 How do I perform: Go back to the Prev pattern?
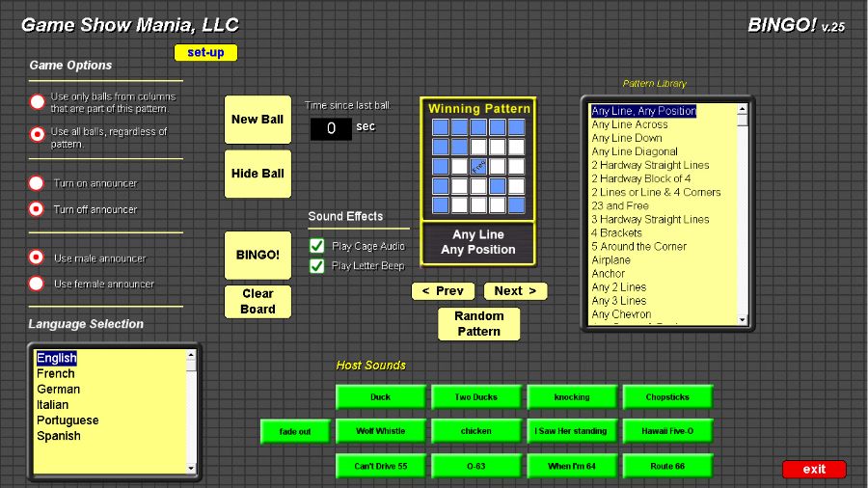[443, 290]
